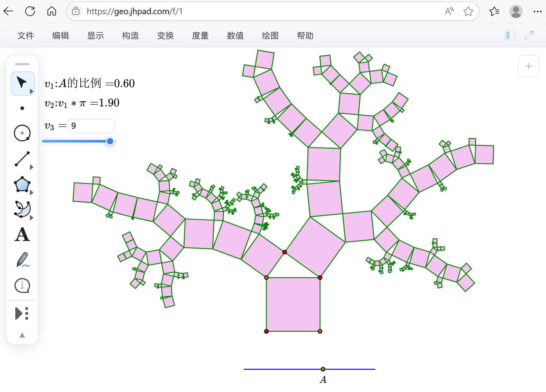Select the line segment tool
546x392 pixels.
(22, 159)
